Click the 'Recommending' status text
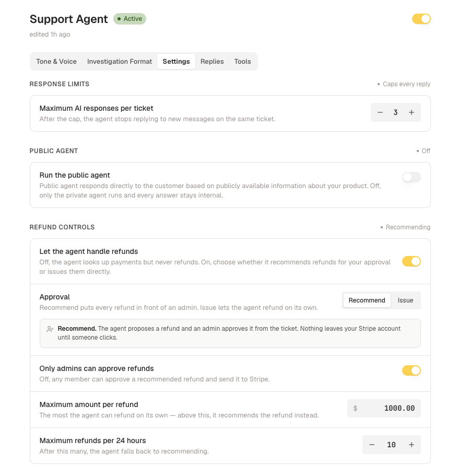This screenshot has height=476, width=457. pyautogui.click(x=408, y=227)
